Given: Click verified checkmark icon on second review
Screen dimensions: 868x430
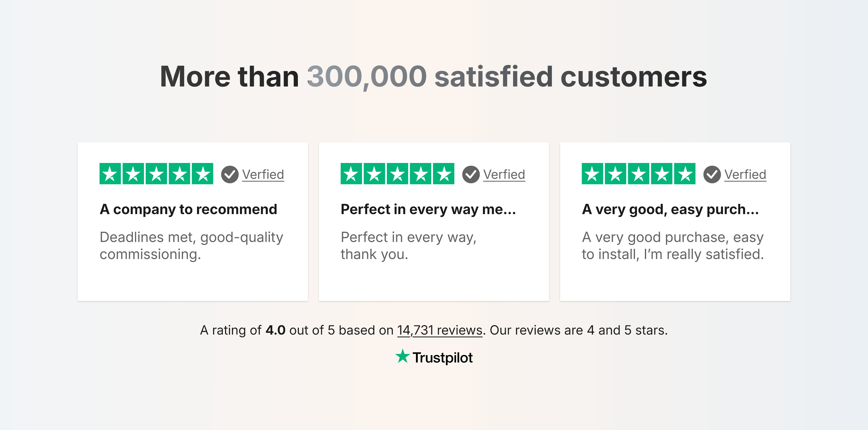Looking at the screenshot, I should pos(471,175).
